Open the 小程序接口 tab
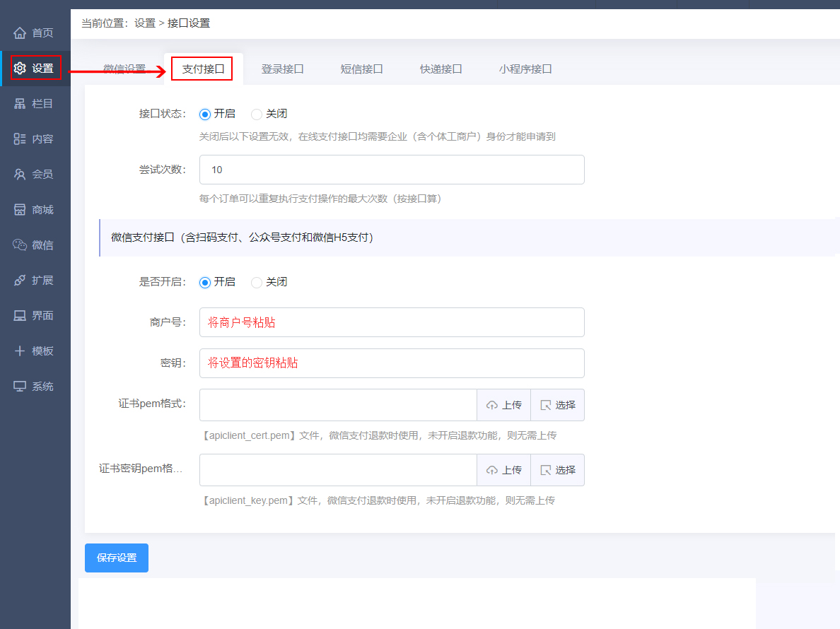 [x=525, y=69]
